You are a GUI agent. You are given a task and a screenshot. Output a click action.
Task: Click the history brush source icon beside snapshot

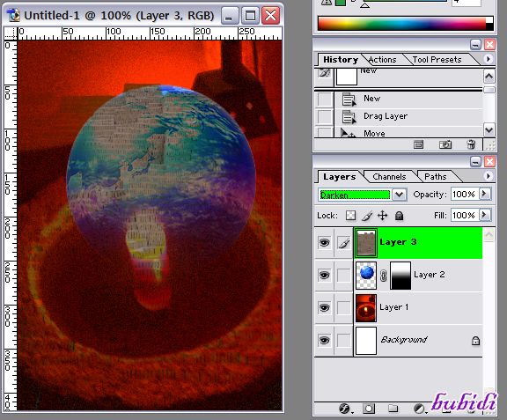pyautogui.click(x=324, y=73)
